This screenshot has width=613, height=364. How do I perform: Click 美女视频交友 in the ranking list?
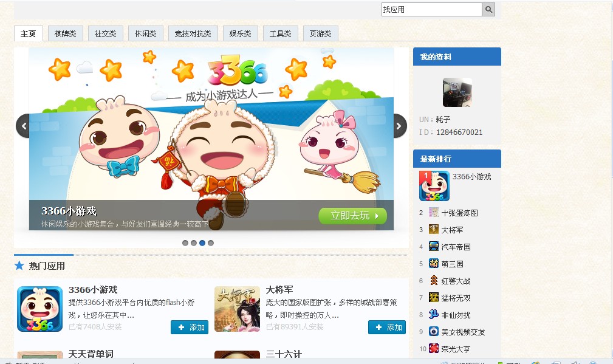(x=464, y=332)
